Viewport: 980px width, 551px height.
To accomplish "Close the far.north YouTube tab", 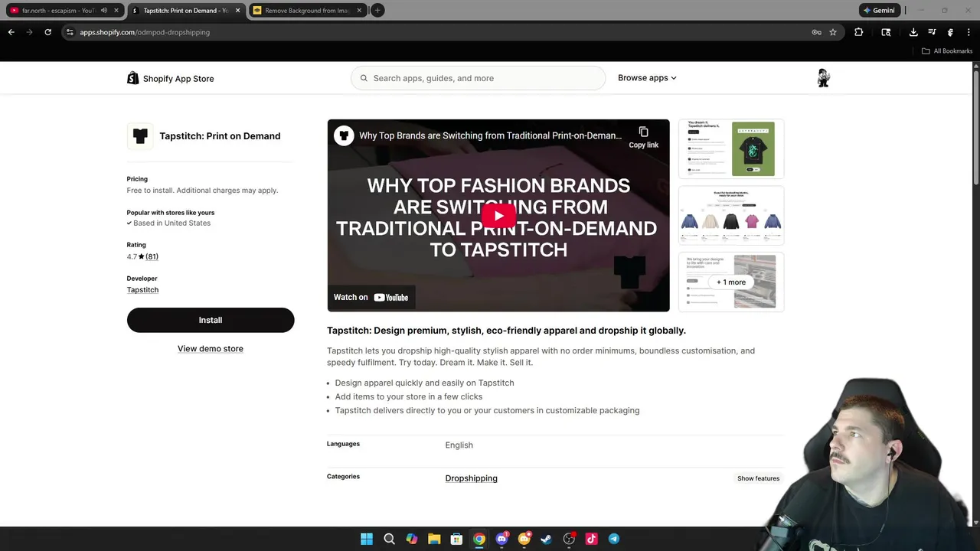I will pos(116,11).
